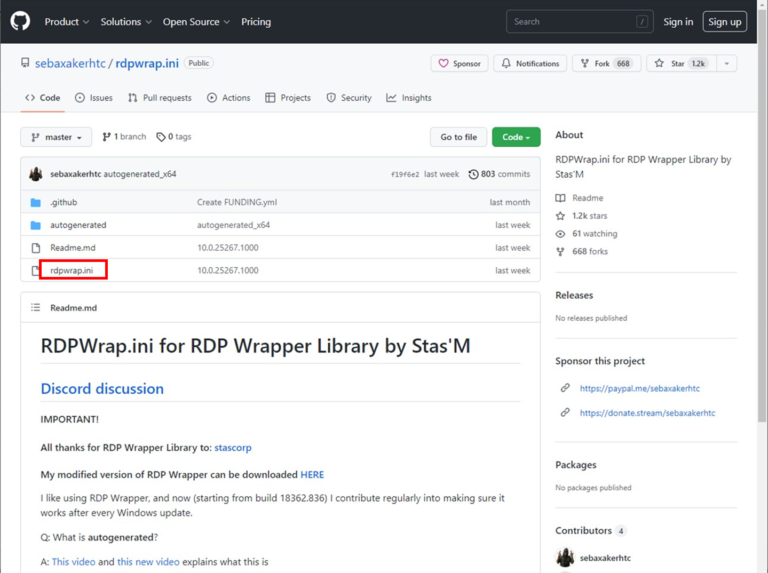
Task: Click the Go to file button
Action: click(459, 137)
